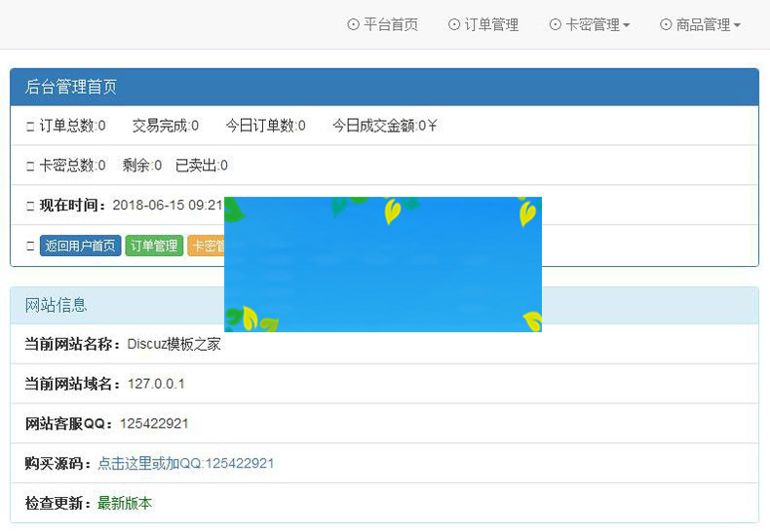Click the circle icon beside 商品管理 menu
This screenshot has height=532, width=770.
point(666,25)
